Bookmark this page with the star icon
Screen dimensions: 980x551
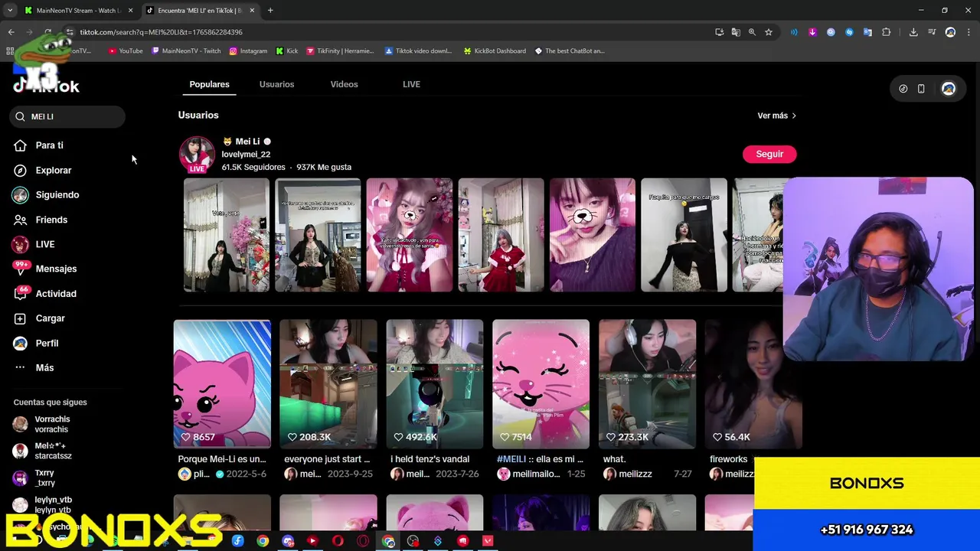pyautogui.click(x=769, y=32)
